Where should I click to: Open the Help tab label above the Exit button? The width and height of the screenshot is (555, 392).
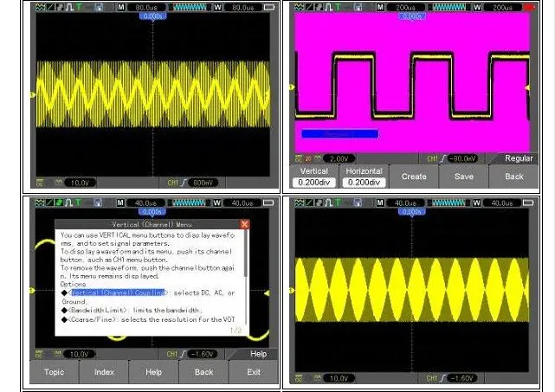258,354
